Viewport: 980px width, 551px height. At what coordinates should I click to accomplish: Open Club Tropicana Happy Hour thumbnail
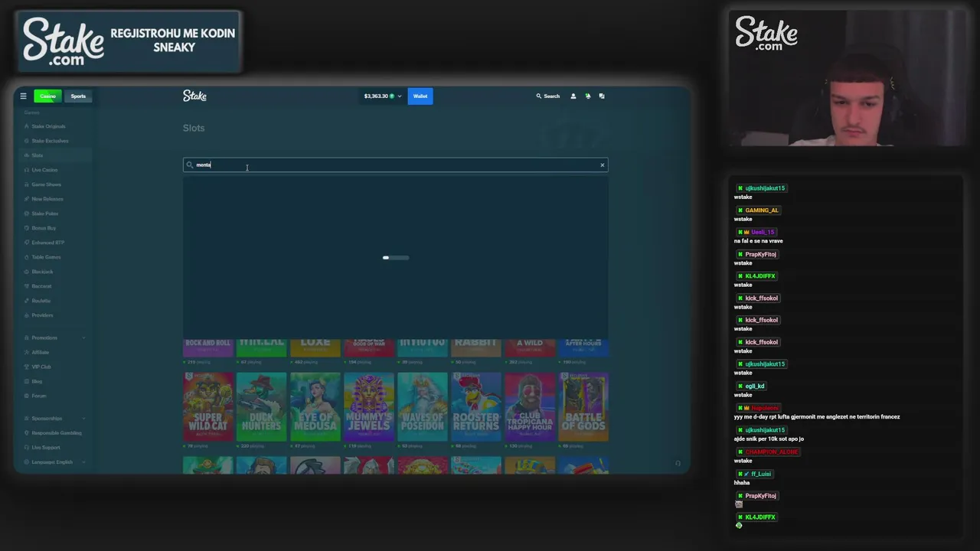(x=530, y=407)
